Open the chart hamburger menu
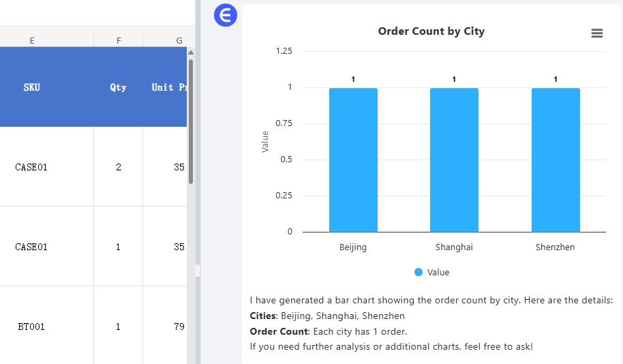The image size is (623, 364). (597, 33)
